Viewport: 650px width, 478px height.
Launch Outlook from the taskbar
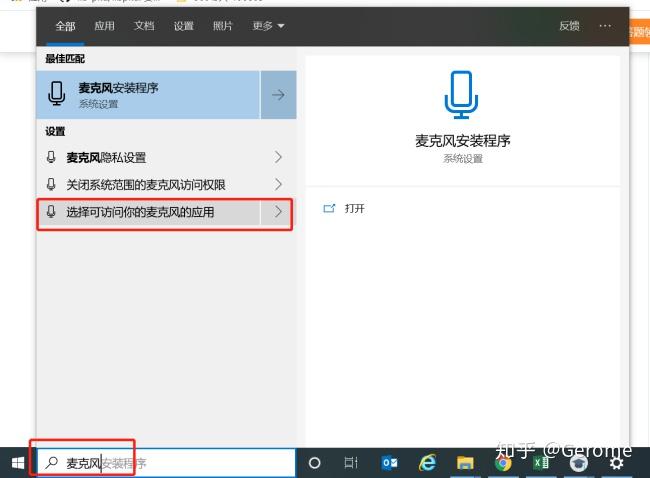389,463
